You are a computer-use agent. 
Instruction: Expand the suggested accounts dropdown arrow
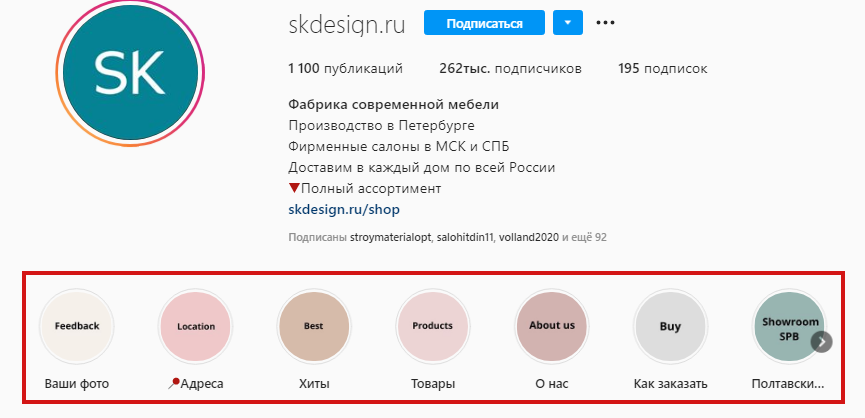[x=567, y=22]
